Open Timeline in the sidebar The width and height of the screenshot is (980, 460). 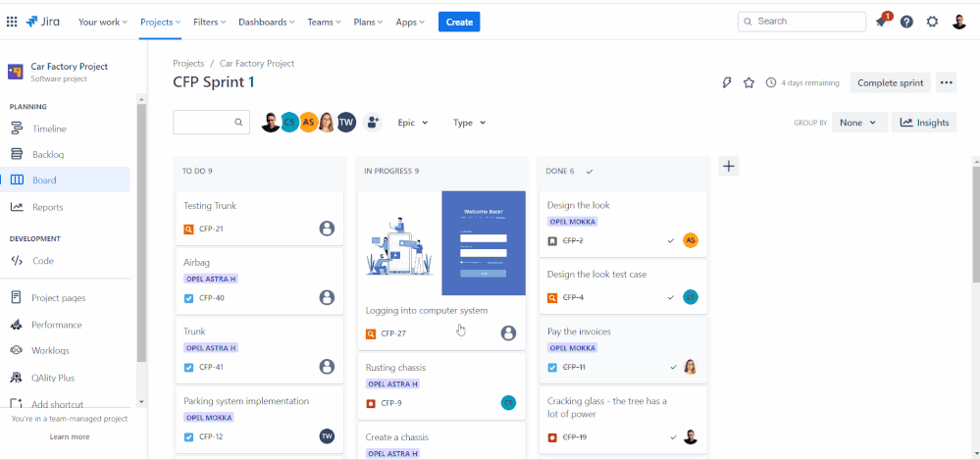[65, 128]
